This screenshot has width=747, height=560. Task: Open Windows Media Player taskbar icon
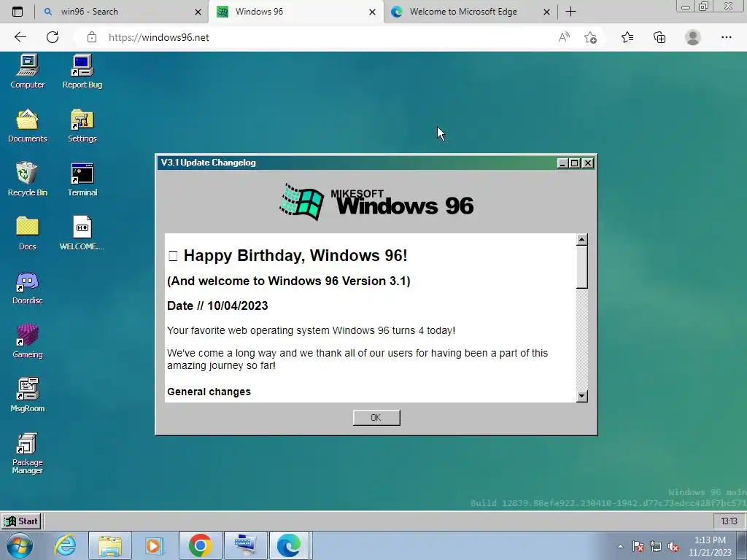coord(153,545)
